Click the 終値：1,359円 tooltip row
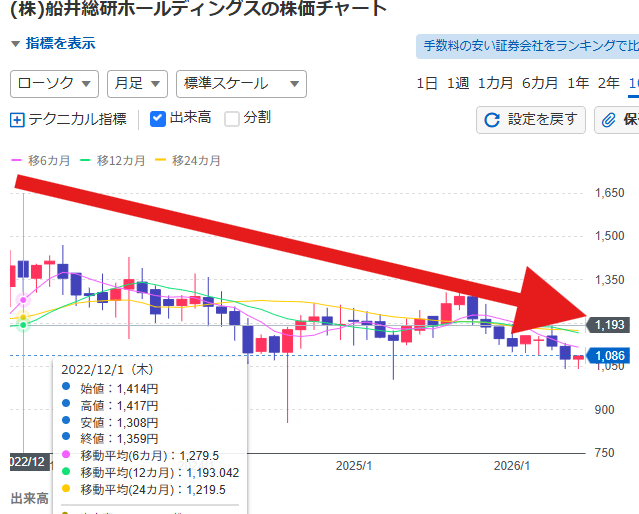639x514 pixels. [110, 439]
